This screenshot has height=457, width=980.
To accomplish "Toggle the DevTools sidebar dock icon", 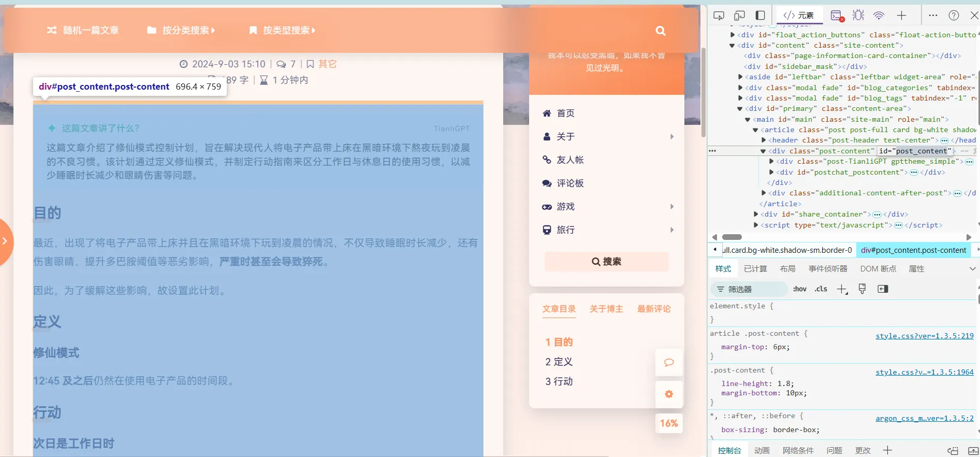I will point(760,15).
